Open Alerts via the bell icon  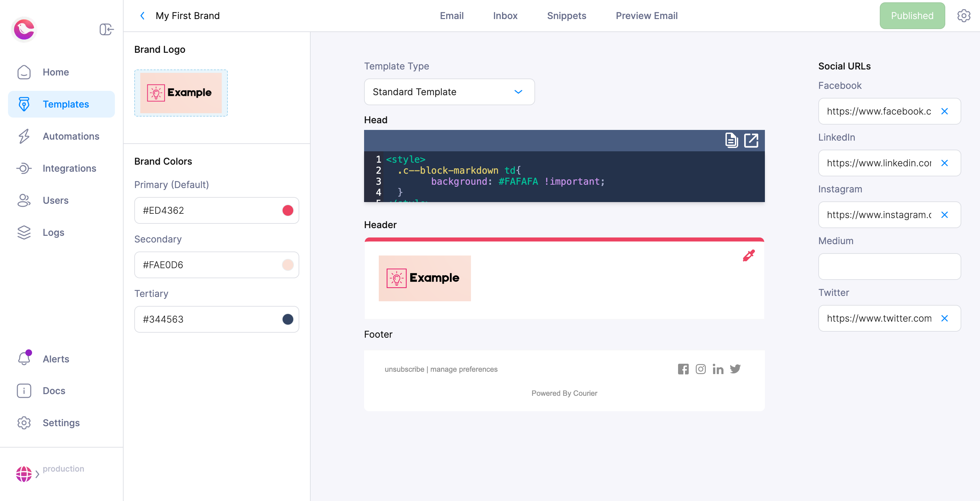pyautogui.click(x=24, y=359)
